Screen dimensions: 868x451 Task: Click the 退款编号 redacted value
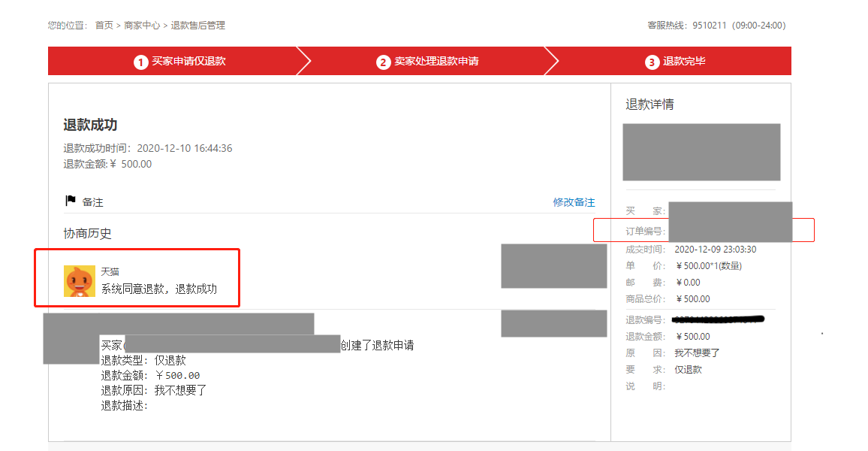(718, 319)
